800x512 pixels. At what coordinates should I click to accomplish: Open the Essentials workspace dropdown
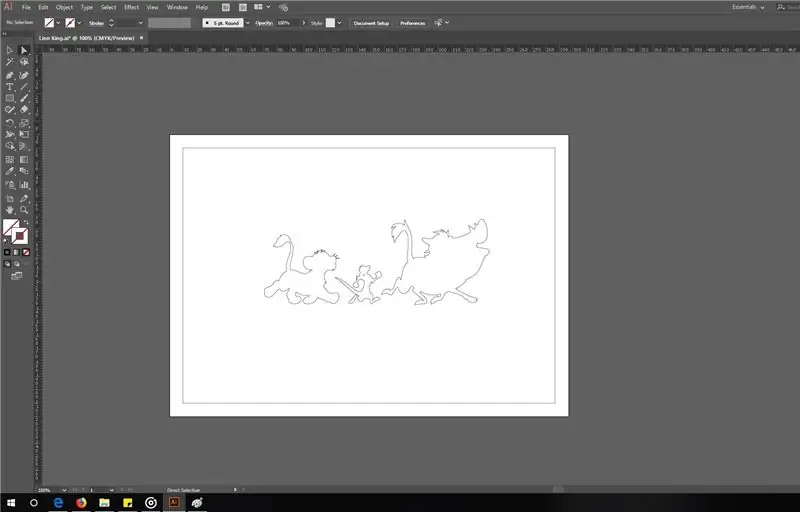click(x=748, y=7)
